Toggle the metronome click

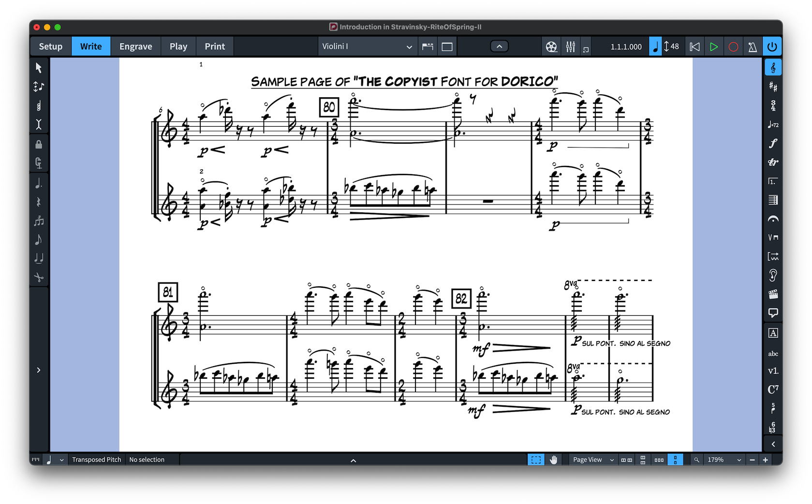(753, 47)
